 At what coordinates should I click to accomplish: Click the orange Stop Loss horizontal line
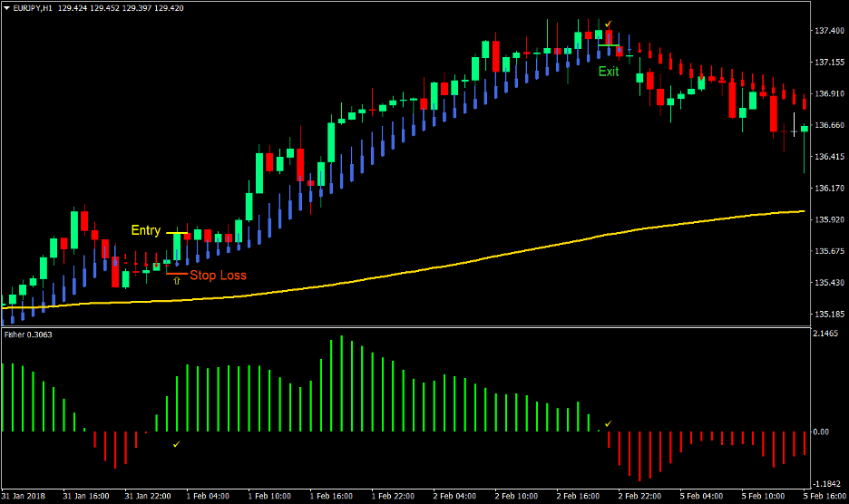point(176,273)
